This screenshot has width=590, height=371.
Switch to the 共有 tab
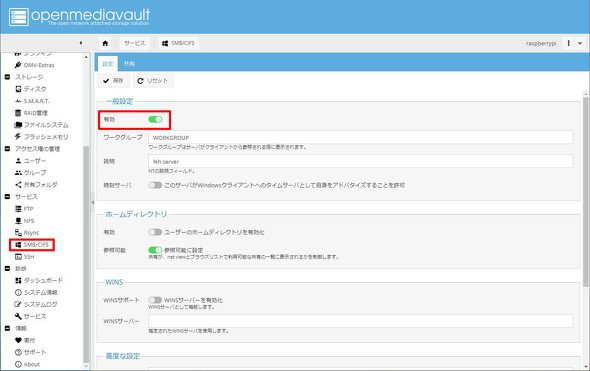pos(129,64)
